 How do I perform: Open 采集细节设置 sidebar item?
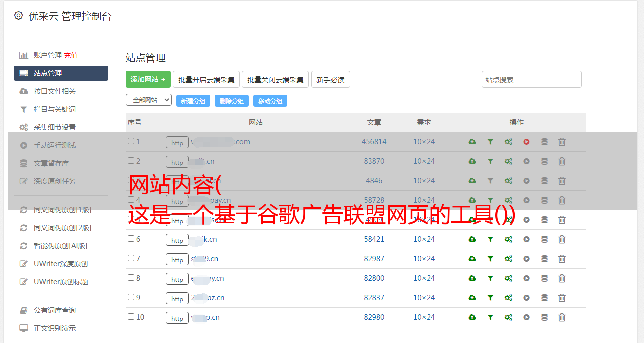pos(55,127)
